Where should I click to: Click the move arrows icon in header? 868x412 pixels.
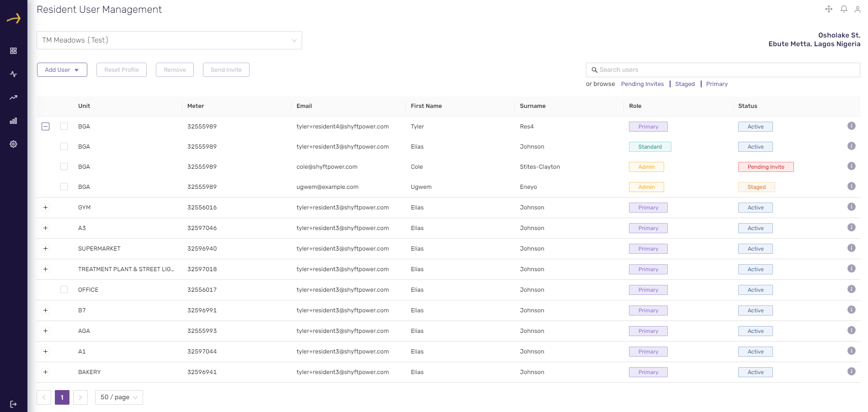click(829, 9)
